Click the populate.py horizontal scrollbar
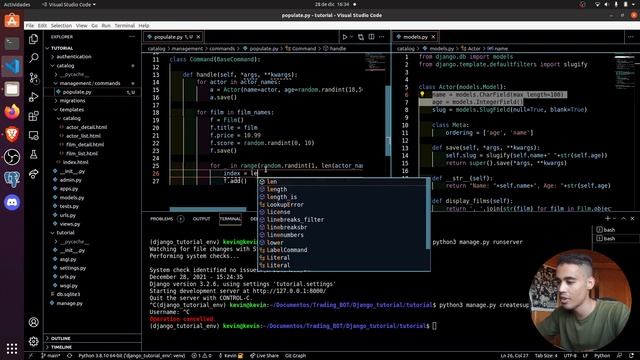 point(208,209)
